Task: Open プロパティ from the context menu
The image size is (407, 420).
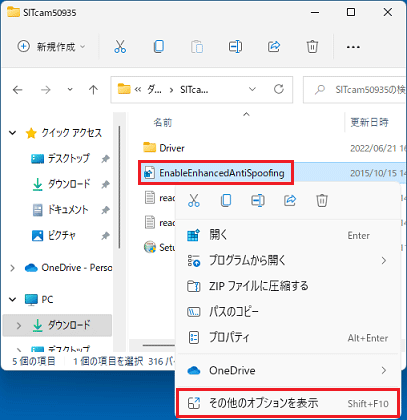Action: point(288,337)
